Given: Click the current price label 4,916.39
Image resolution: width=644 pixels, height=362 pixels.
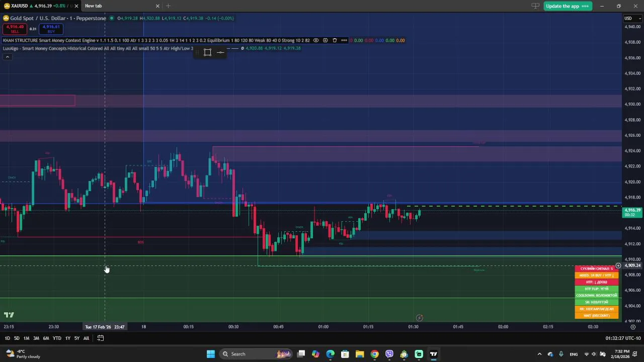Looking at the screenshot, I should pyautogui.click(x=632, y=212).
